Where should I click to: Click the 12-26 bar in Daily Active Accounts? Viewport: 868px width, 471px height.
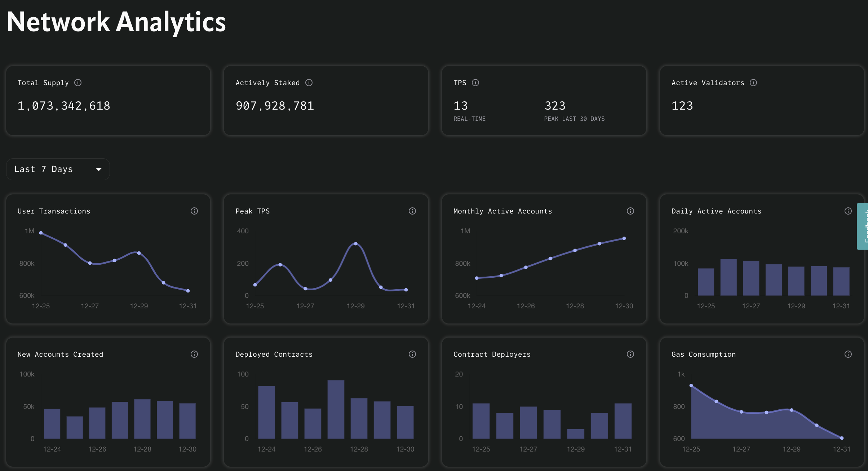click(x=728, y=277)
